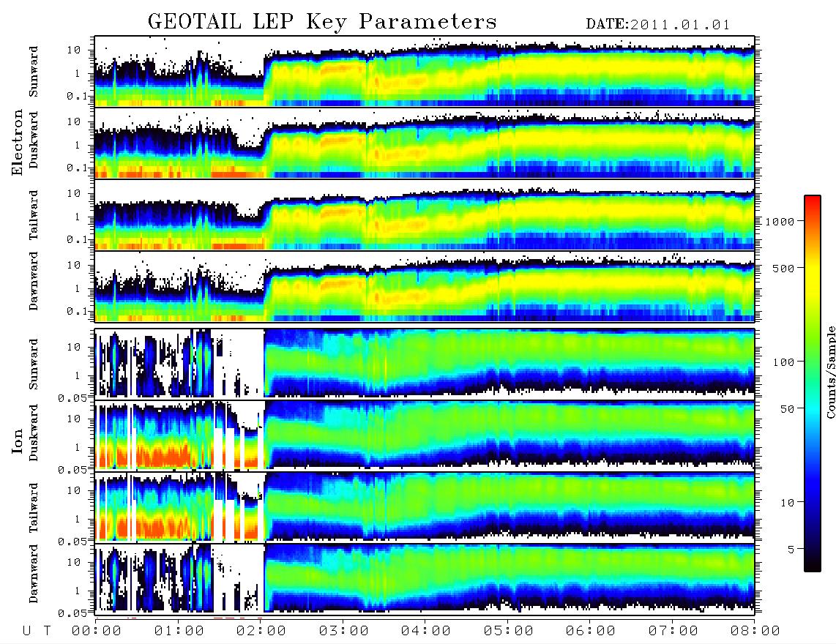Click the "02:00" time tick label
Screen dimensions: 836x644
pyautogui.click(x=261, y=632)
